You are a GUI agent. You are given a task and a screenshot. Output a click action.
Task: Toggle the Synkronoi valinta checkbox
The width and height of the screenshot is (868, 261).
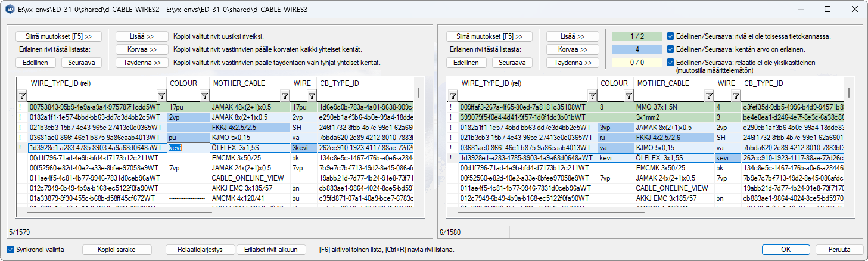point(11,250)
